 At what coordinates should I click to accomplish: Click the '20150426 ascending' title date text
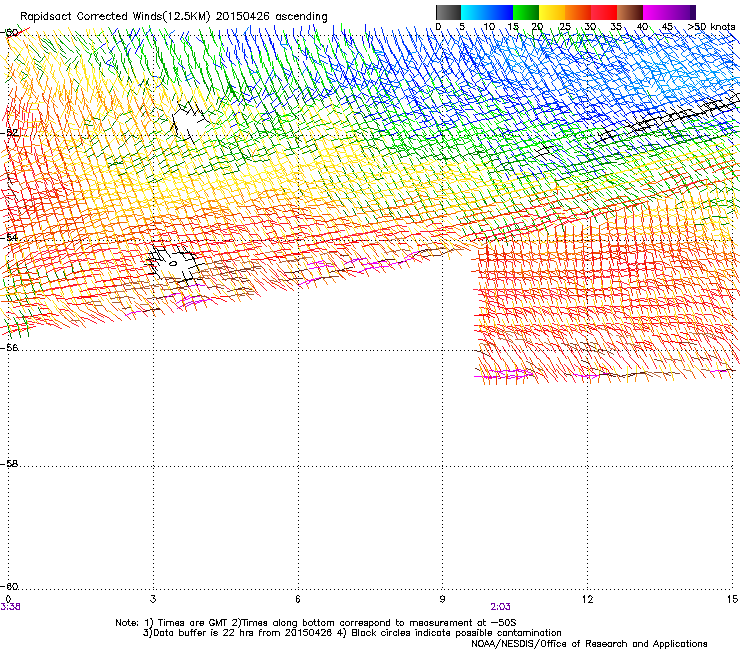point(271,17)
